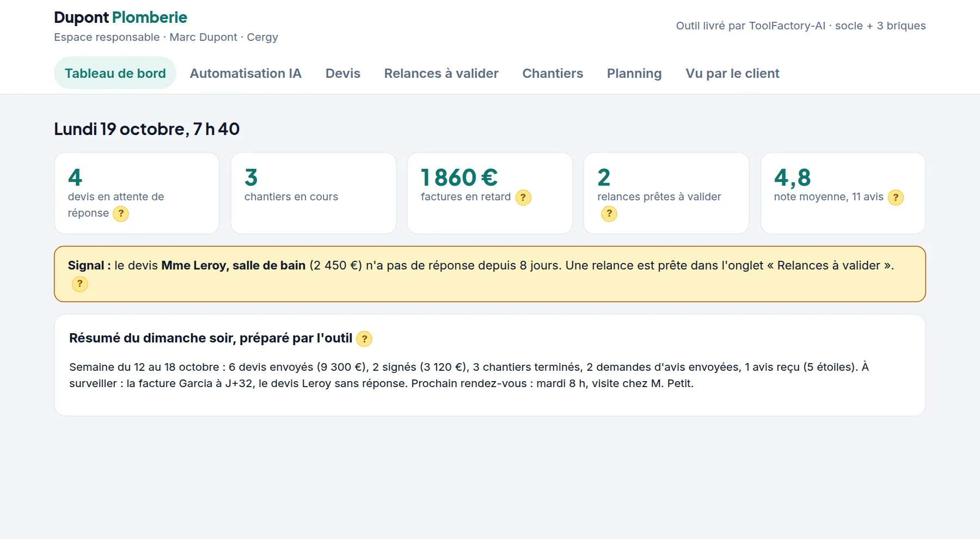Open help icon next to note moyenne
This screenshot has width=980, height=539.
[x=896, y=198]
